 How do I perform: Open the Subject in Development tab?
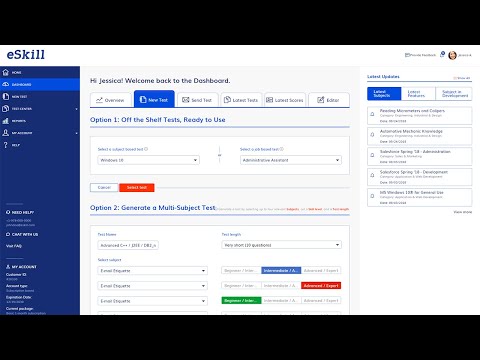tap(454, 94)
